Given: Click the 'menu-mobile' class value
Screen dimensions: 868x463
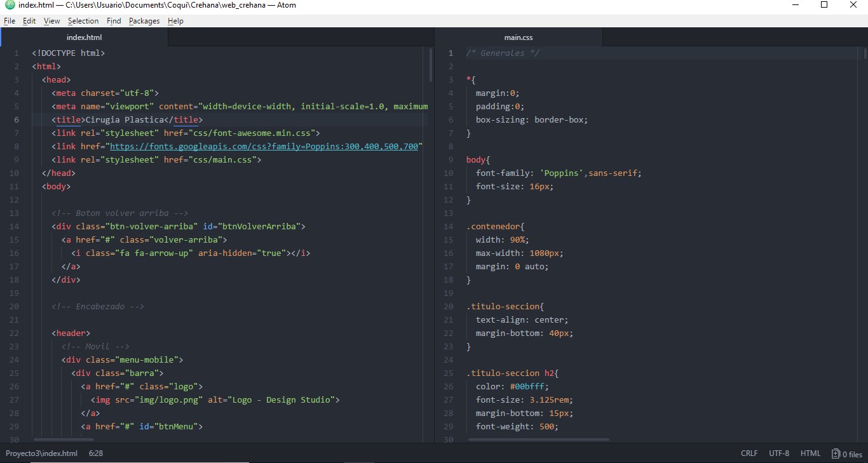Looking at the screenshot, I should coord(147,360).
